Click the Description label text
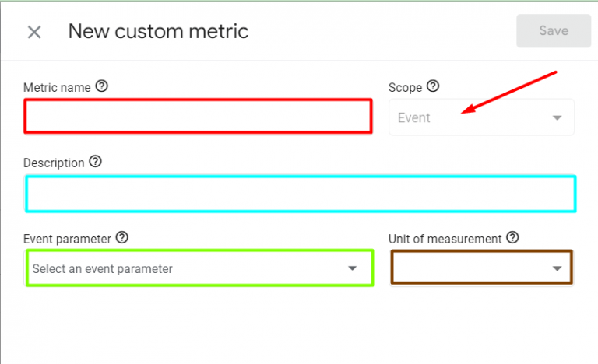 coord(54,163)
